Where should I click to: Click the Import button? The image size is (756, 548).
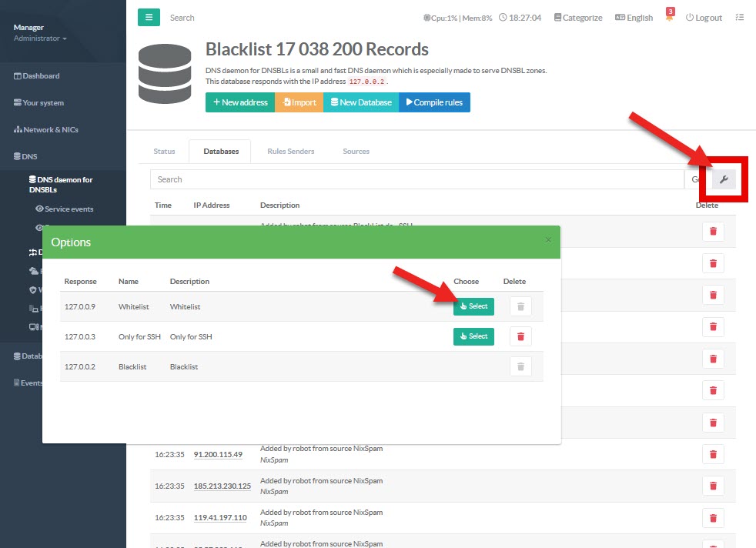[x=299, y=102]
